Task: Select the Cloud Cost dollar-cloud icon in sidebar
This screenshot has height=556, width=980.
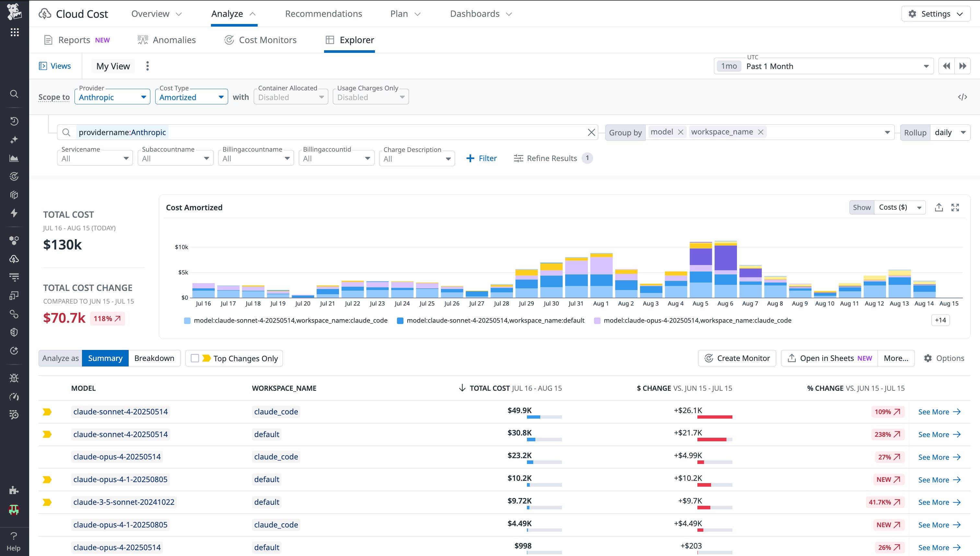Action: coord(14,259)
